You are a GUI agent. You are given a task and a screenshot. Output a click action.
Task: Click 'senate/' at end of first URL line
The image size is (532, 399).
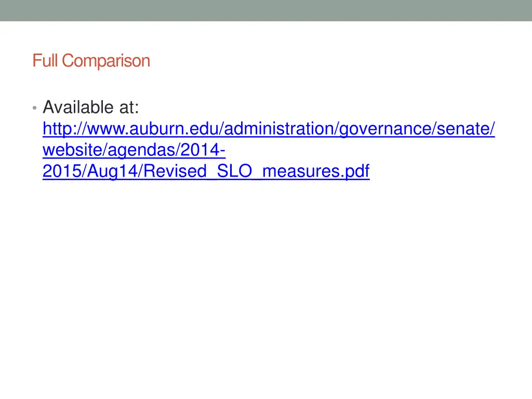click(x=465, y=129)
